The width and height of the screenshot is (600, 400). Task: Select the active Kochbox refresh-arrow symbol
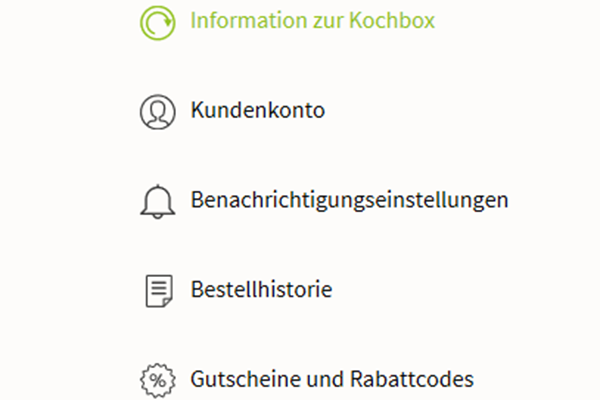tap(158, 23)
